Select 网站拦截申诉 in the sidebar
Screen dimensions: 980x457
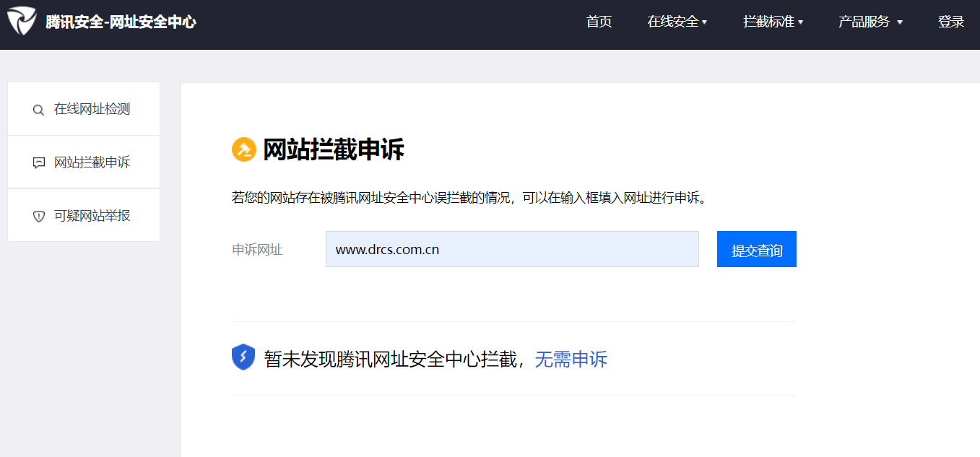click(x=84, y=162)
